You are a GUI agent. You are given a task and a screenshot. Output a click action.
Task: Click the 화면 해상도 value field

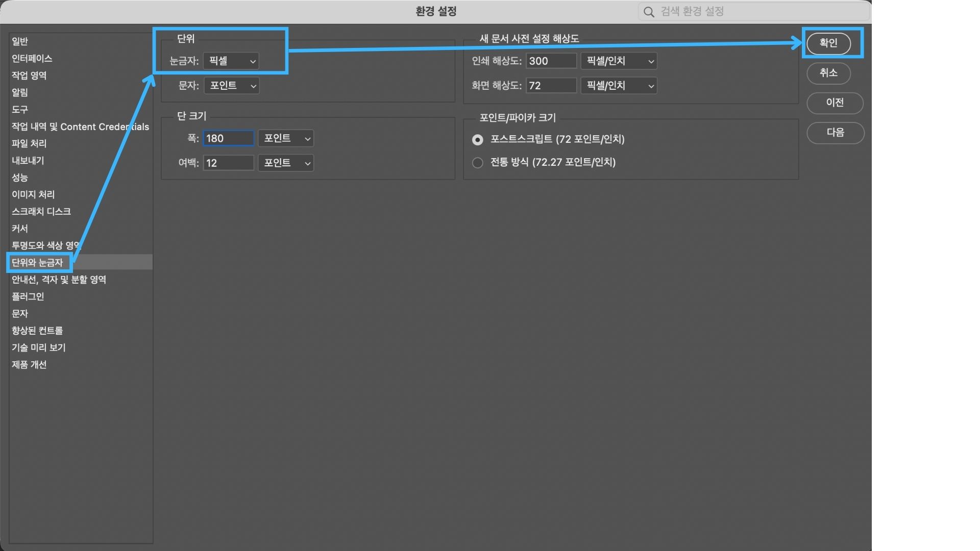(551, 85)
